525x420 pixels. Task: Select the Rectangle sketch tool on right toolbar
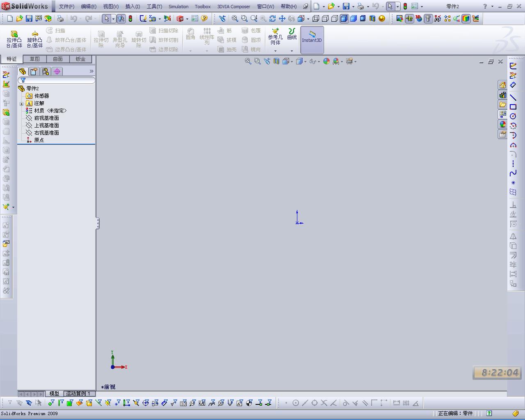513,107
